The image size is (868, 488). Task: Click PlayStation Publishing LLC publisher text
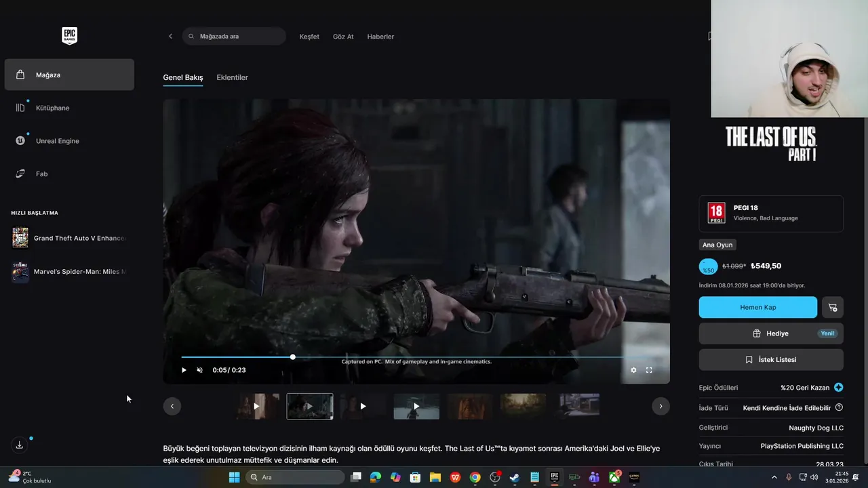point(802,446)
